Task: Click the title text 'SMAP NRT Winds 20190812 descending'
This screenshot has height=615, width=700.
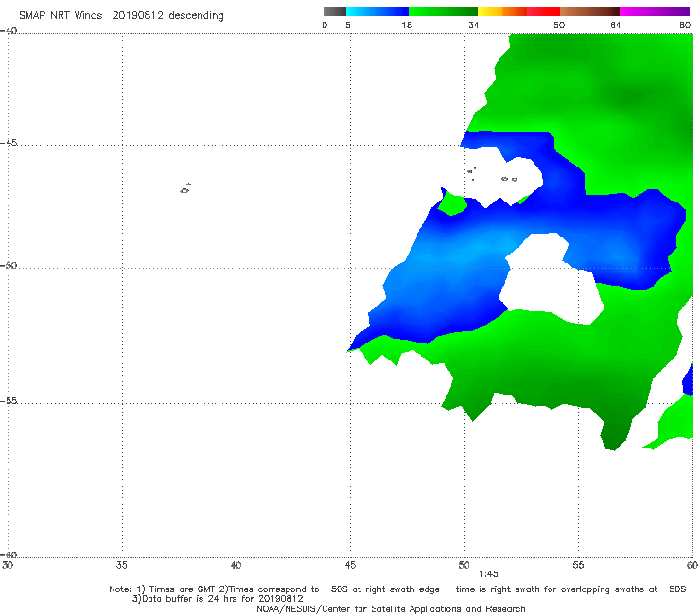Action: 121,16
